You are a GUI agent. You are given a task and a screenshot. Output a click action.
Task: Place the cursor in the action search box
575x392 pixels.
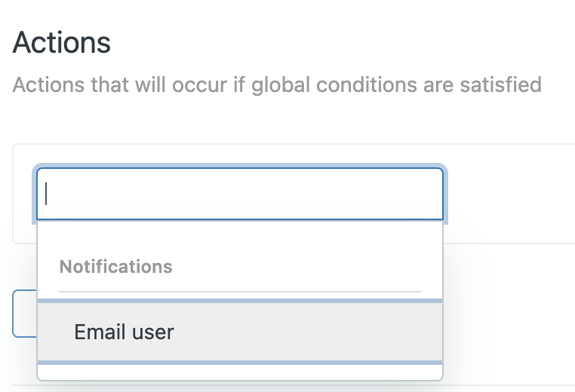coord(240,194)
